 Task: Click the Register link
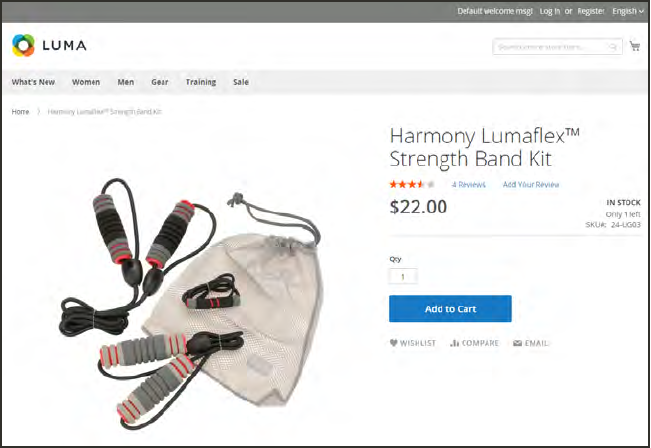(x=591, y=11)
